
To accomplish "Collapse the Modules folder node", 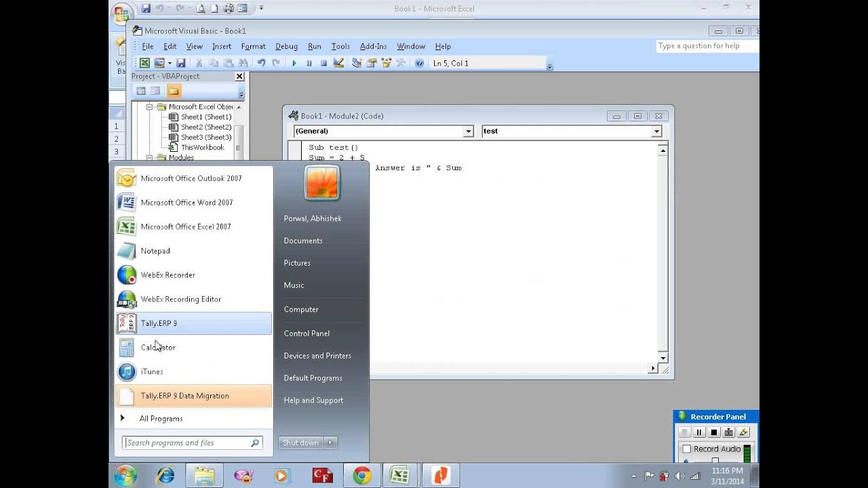I will coord(150,158).
